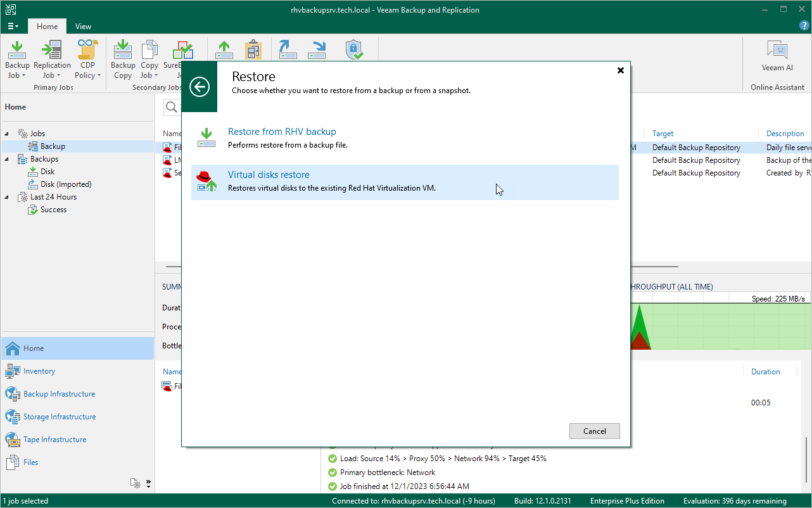Click the green up-arrow Restore ribbon icon
The height and width of the screenshot is (508, 812).
224,49
